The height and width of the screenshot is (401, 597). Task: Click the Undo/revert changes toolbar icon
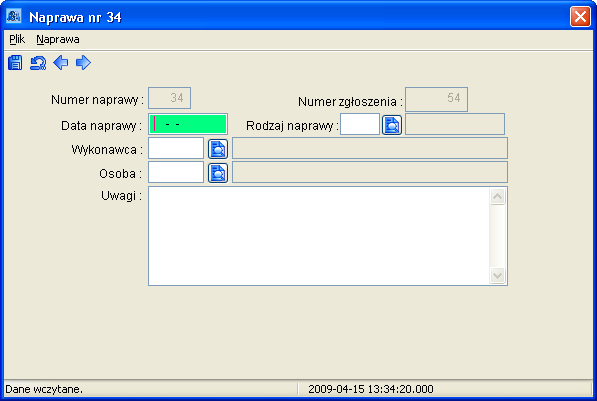[38, 63]
